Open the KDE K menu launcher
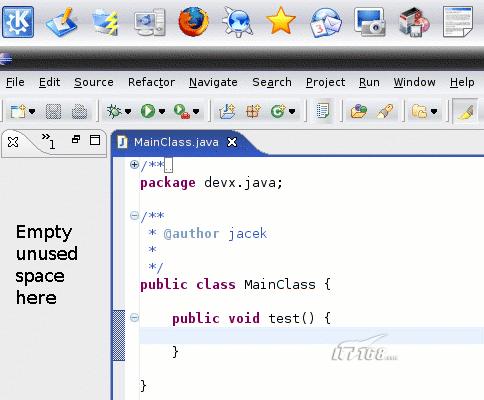This screenshot has height=400, width=484. coord(18,22)
